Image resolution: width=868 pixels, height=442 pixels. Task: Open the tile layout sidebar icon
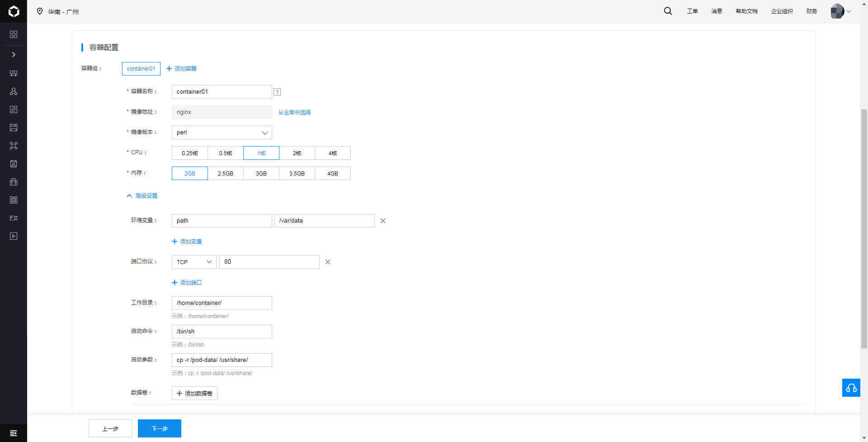coord(14,109)
